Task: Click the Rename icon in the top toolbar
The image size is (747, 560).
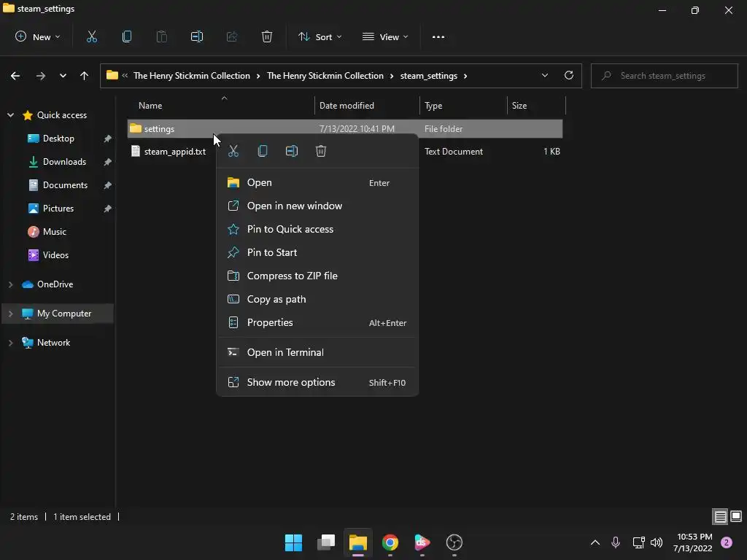Action: [197, 36]
